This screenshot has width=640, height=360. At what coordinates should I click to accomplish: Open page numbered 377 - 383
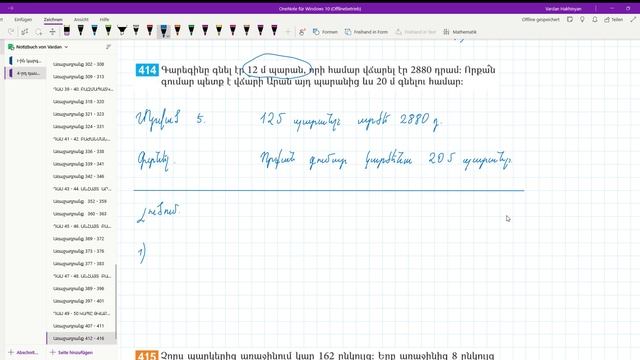[x=81, y=264]
